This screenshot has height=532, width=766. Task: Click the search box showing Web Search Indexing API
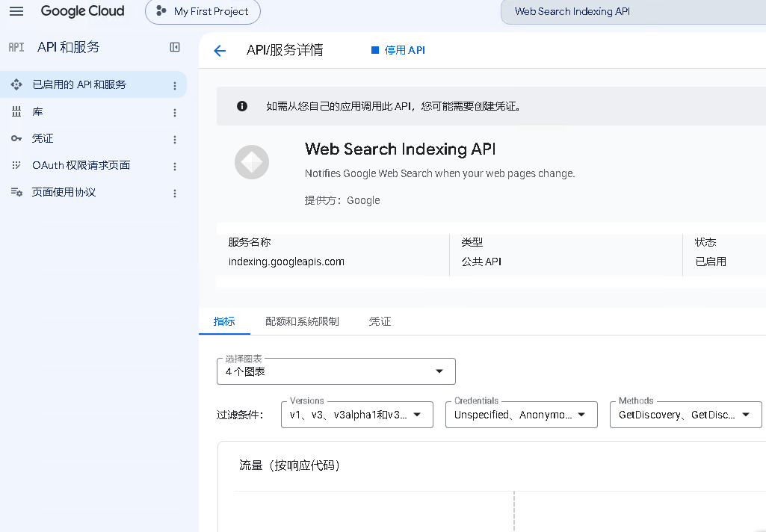(633, 12)
